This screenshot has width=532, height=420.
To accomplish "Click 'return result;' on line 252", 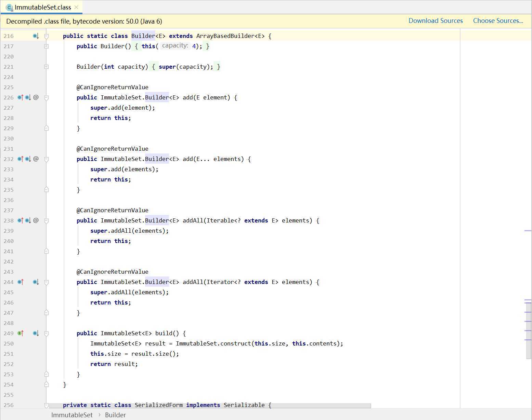I will point(114,364).
